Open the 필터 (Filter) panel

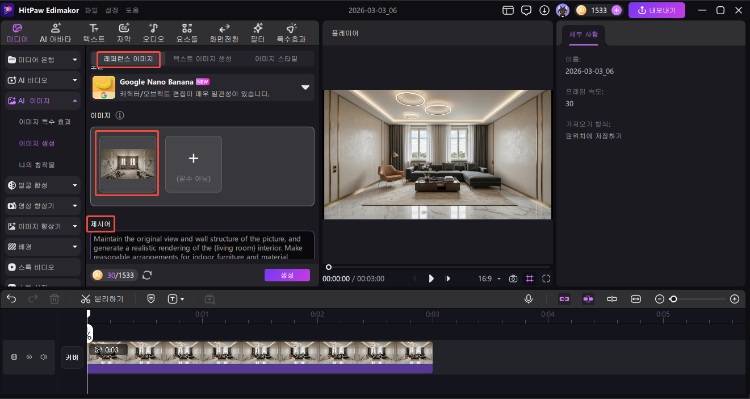tap(258, 33)
